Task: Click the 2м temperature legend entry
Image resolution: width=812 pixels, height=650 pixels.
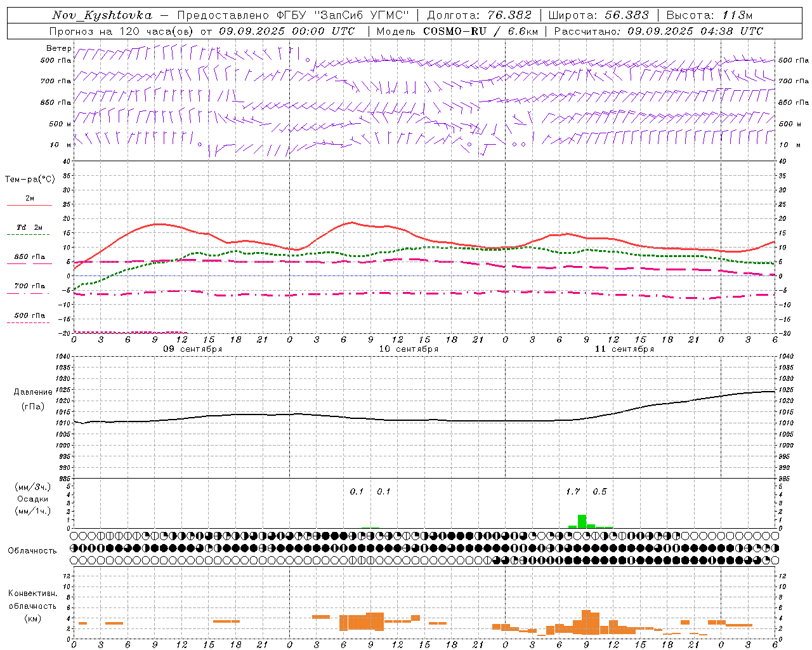Action: (30, 198)
